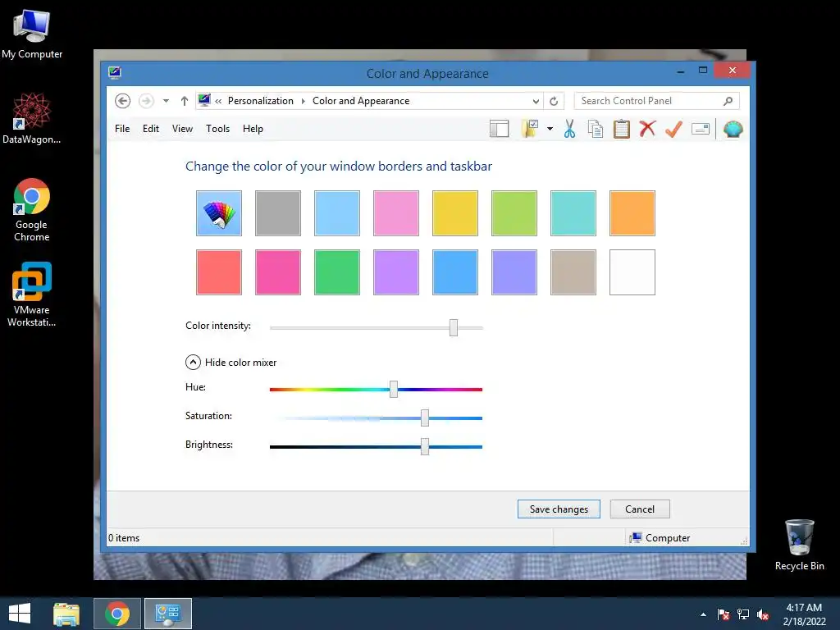Image resolution: width=840 pixels, height=630 pixels.
Task: Select the turquoise color swatch
Action: pos(573,213)
